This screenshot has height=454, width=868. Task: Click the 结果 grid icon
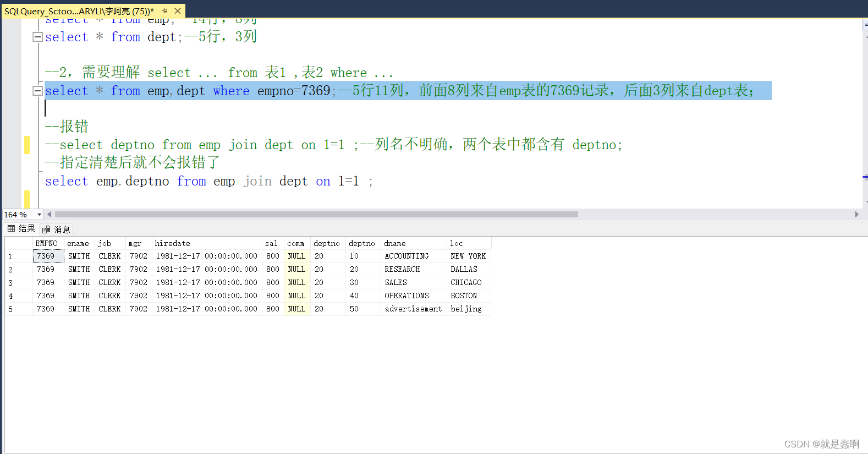(x=12, y=229)
